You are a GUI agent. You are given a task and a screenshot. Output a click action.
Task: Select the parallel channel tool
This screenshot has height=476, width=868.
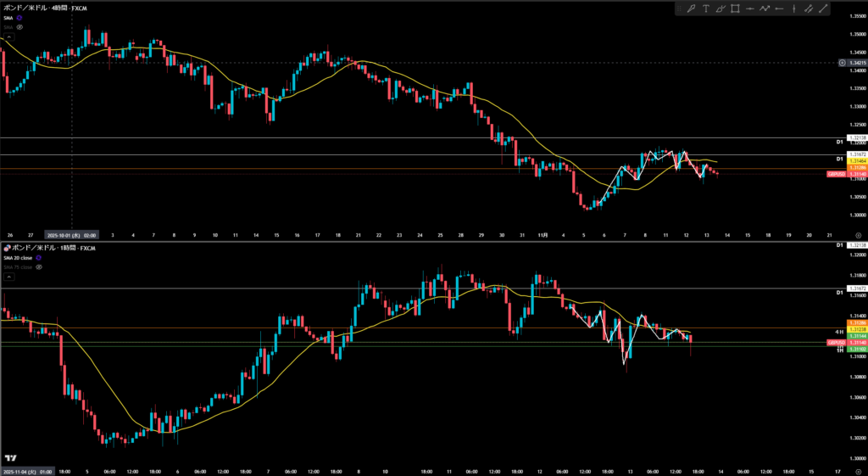point(808,8)
